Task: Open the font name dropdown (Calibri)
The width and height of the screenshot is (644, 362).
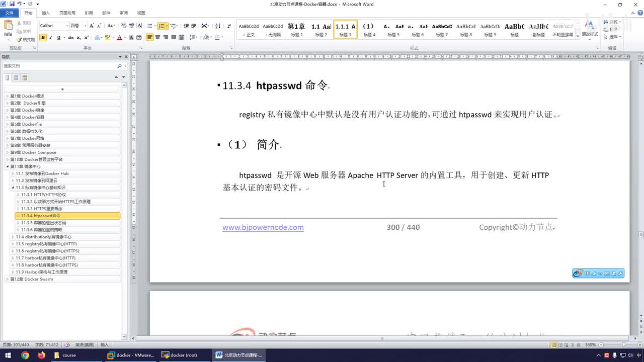Action: click(x=67, y=26)
